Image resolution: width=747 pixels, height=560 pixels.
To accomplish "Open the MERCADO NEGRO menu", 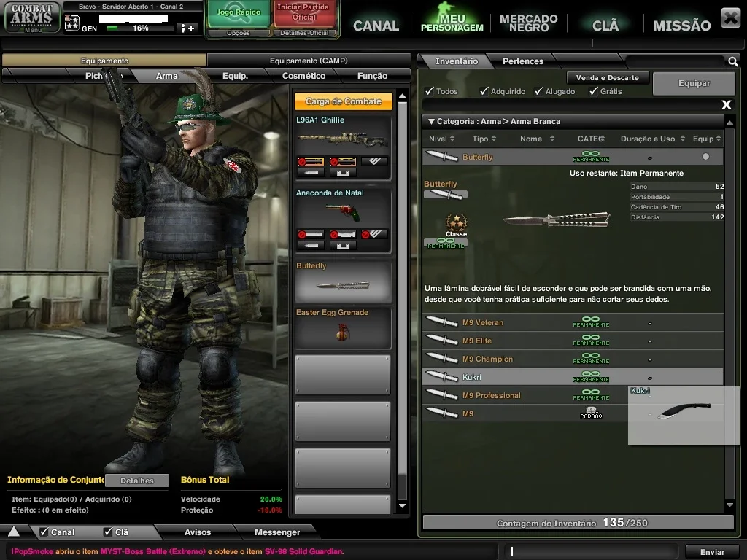I will (528, 23).
